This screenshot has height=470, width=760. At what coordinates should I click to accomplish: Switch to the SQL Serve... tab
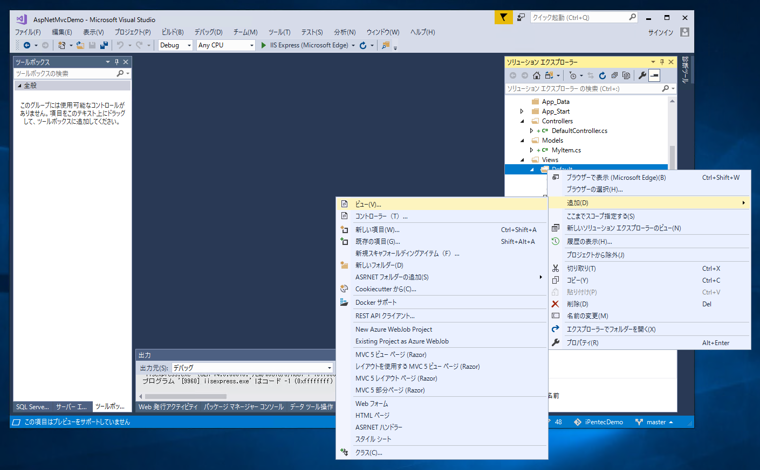click(x=32, y=407)
